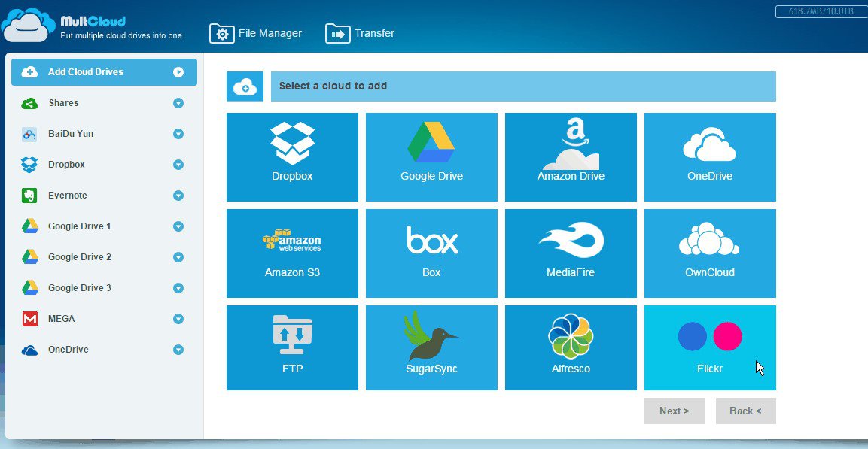Viewport: 868px width, 449px height.
Task: Click the FTP folder monitor icon
Action: click(292, 335)
